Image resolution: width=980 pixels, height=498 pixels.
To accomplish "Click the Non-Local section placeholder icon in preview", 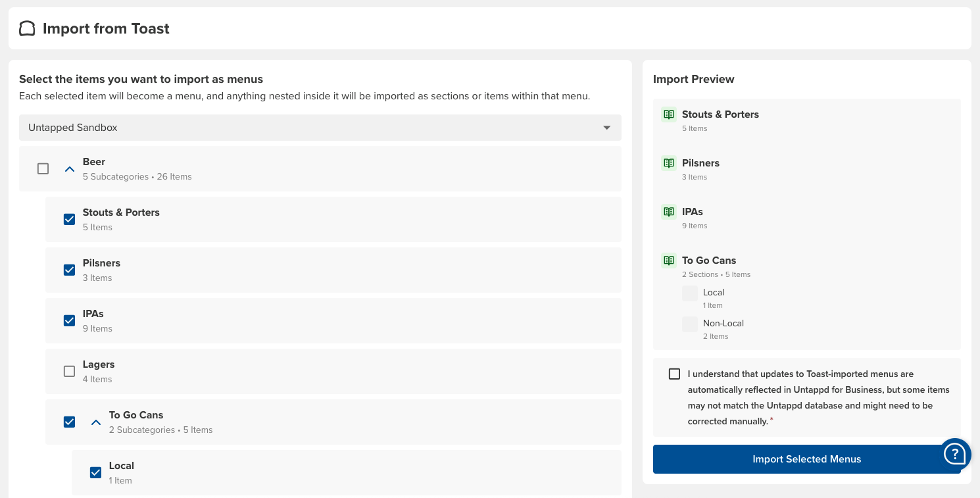I will (x=690, y=324).
